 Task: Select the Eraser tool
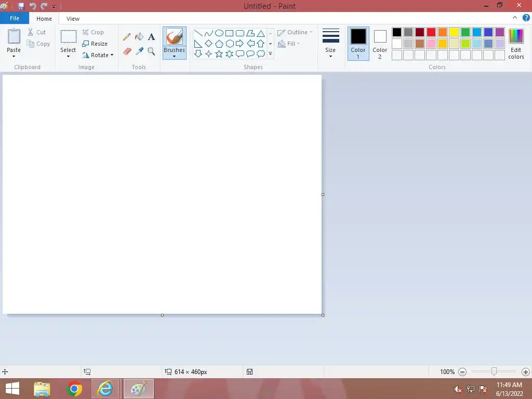click(127, 51)
